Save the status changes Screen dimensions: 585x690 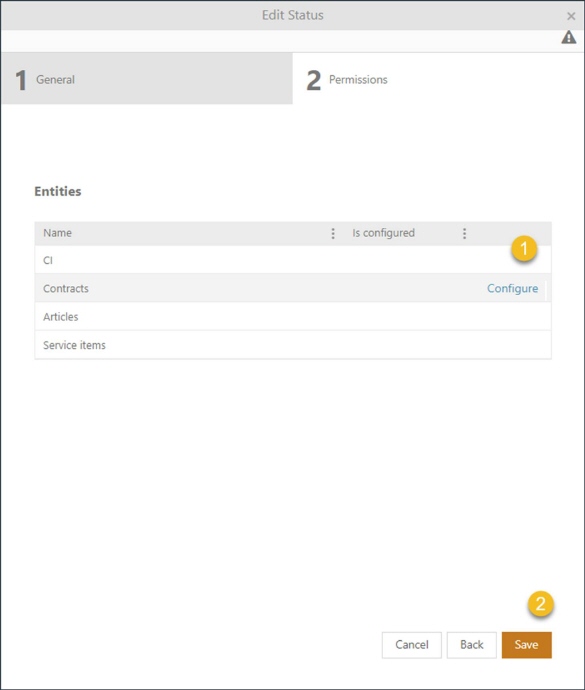point(526,645)
